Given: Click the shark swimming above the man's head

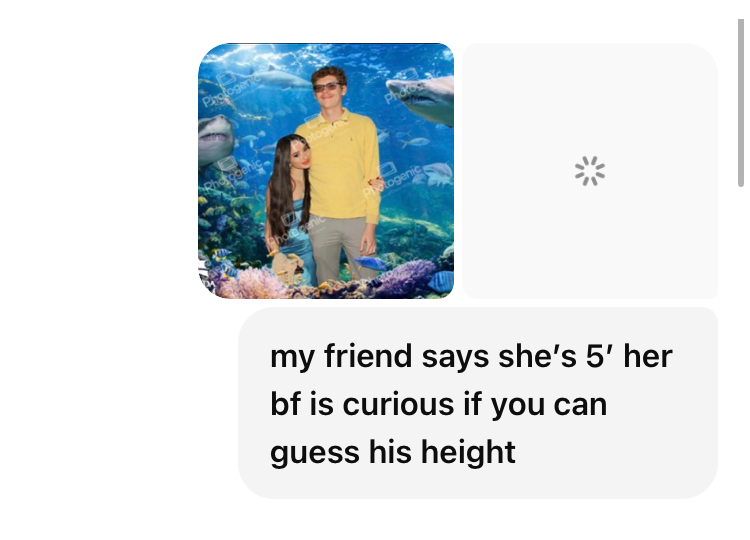Looking at the screenshot, I should click(x=280, y=78).
